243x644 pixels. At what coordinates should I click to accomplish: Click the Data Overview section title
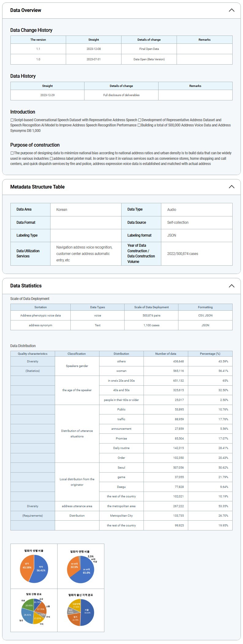(26, 10)
